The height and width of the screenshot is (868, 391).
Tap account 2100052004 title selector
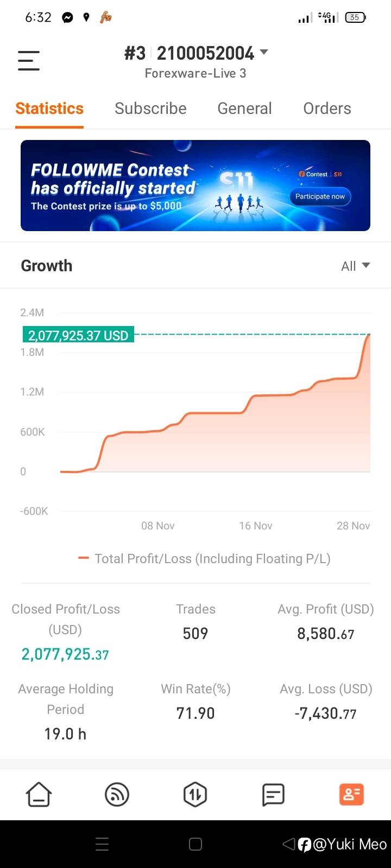[x=205, y=53]
